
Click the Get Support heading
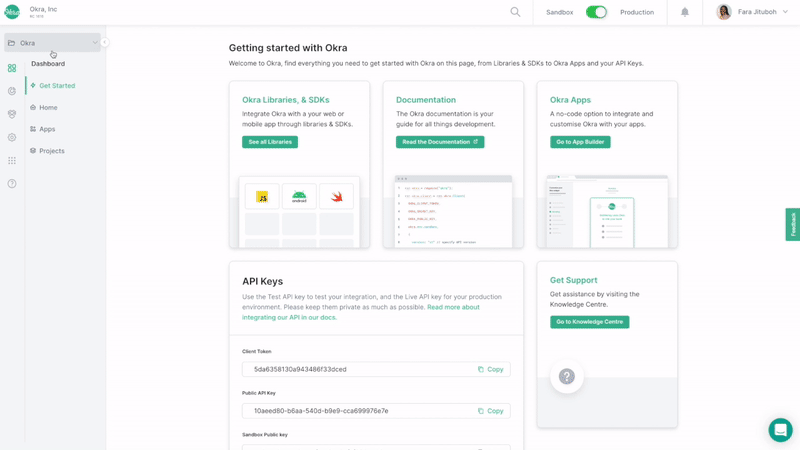coord(573,280)
